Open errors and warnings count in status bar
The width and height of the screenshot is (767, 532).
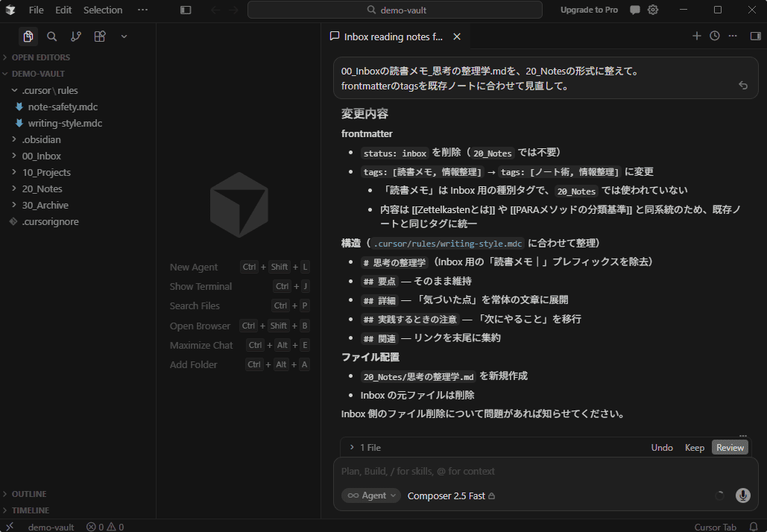[105, 527]
